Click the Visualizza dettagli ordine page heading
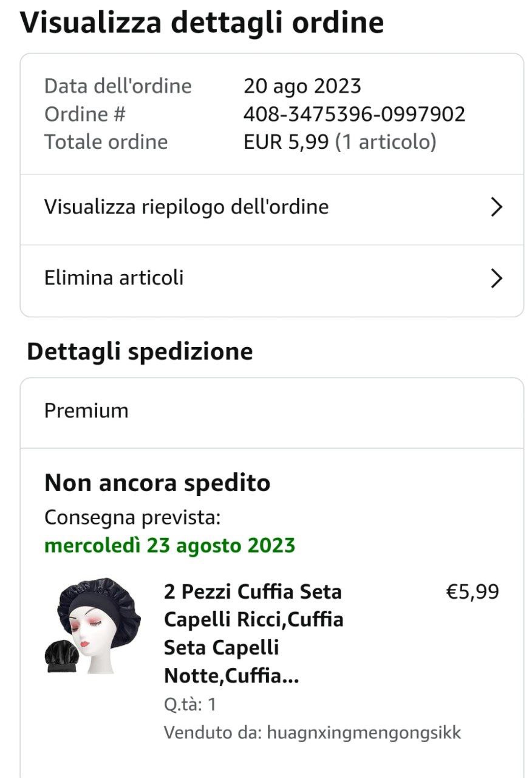The height and width of the screenshot is (778, 532). tap(202, 22)
